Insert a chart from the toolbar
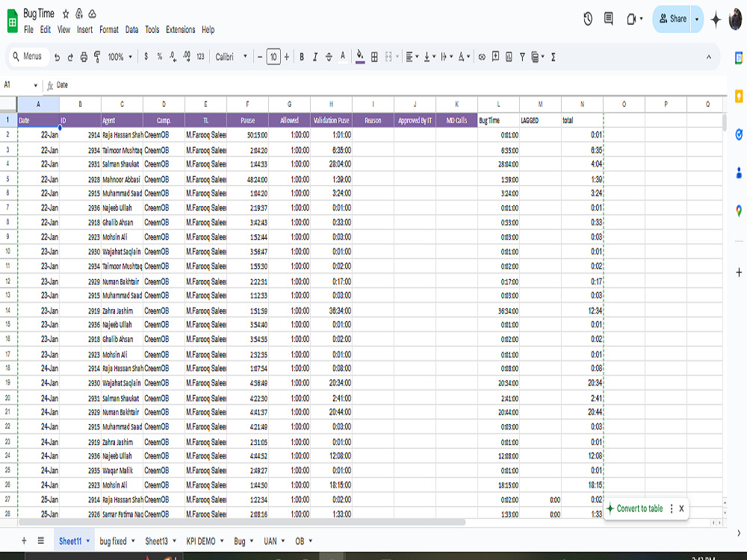The image size is (747, 560). coord(509,57)
